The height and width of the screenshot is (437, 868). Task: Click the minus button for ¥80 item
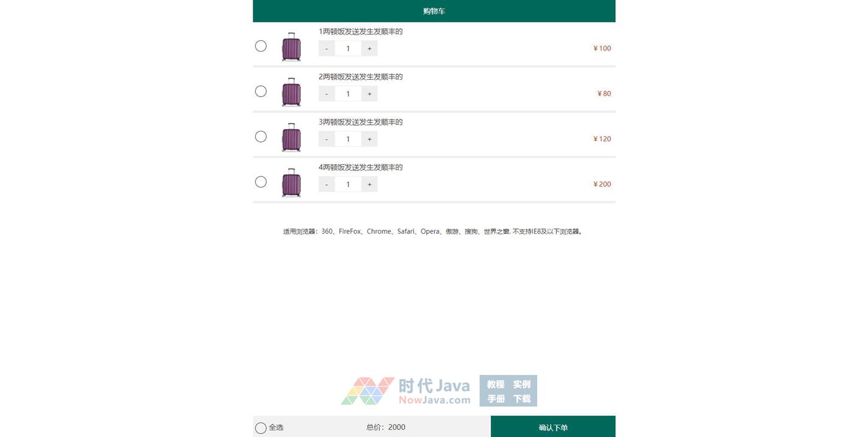pos(326,93)
